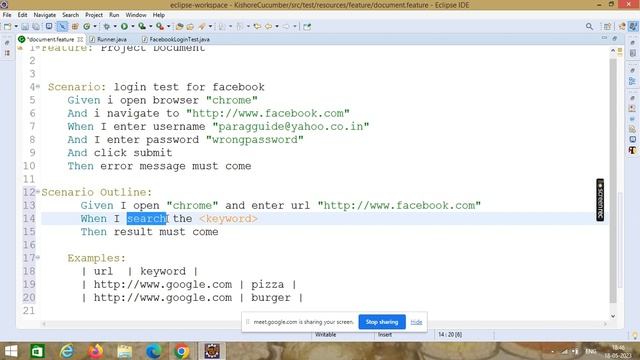This screenshot has width=640, height=360.
Task: Click the Hide link in sharing bar
Action: click(416, 322)
